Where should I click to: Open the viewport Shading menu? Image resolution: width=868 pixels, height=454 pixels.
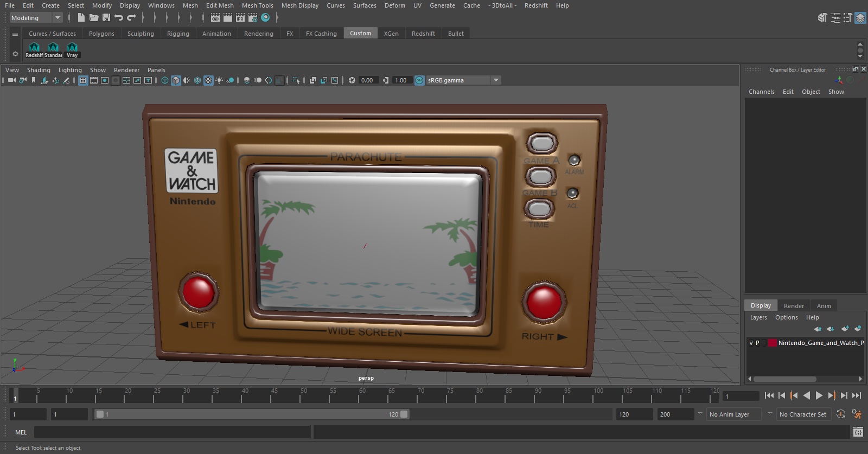coord(39,70)
